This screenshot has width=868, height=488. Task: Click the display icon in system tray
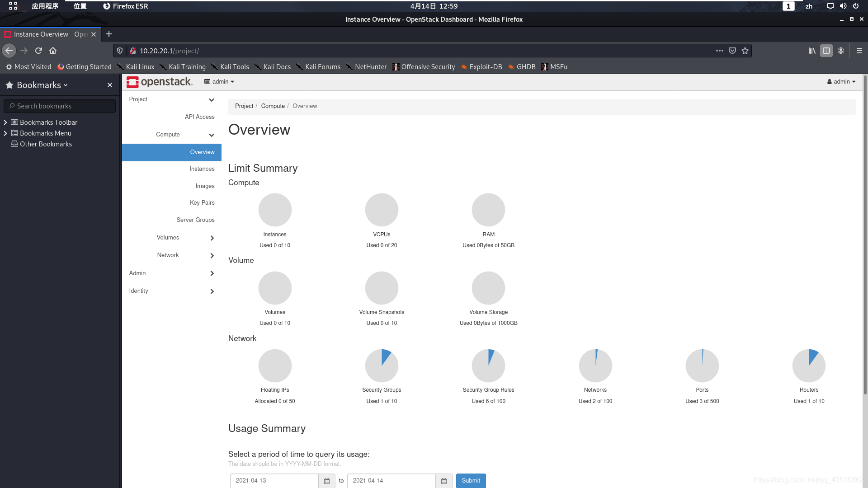(830, 6)
